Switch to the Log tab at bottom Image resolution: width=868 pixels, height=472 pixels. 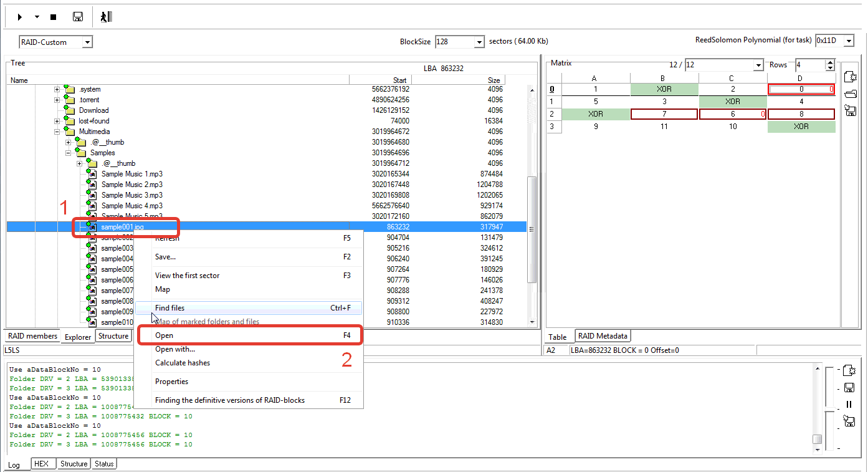click(x=14, y=465)
